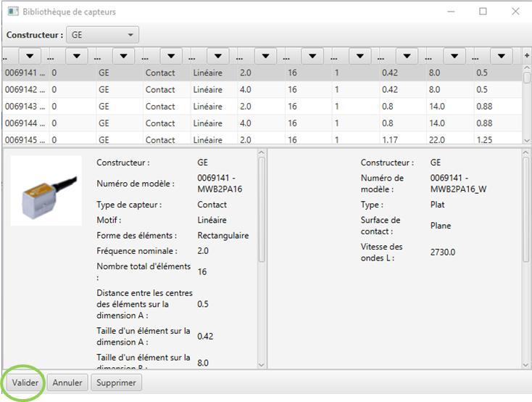Image resolution: width=532 pixels, height=402 pixels.
Task: Click the table vertical scrollbar down arrow
Action: (x=527, y=140)
